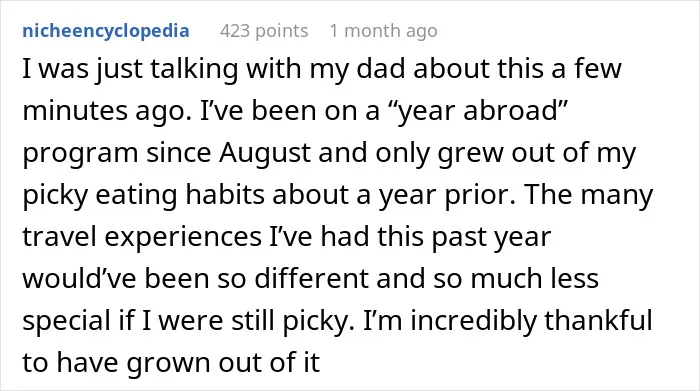Click the word program starting the third line
The height and width of the screenshot is (391, 700).
80,154
